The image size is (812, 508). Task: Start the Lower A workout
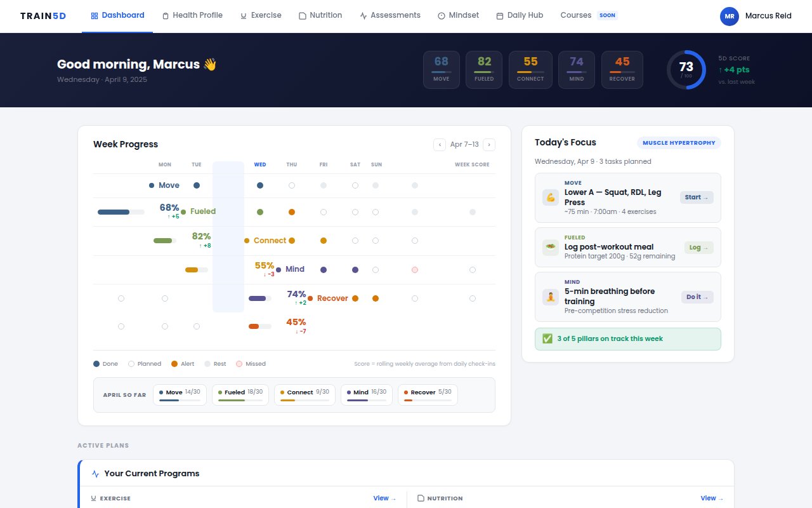click(x=697, y=197)
